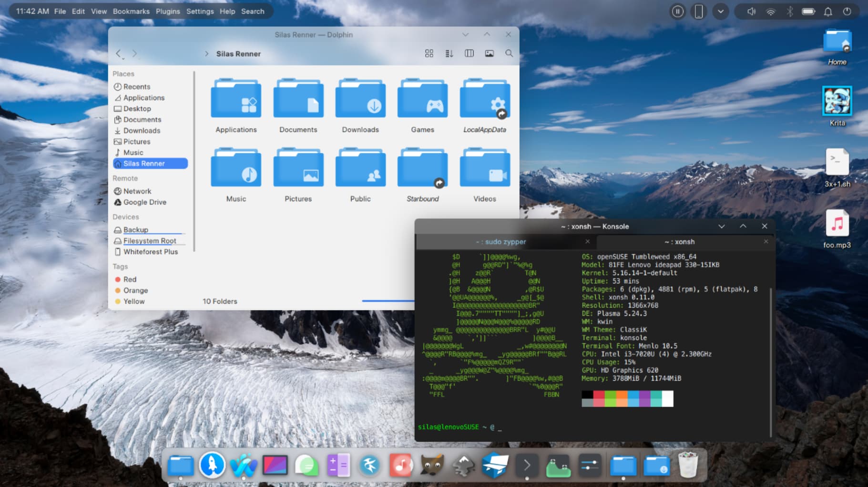Open the volume control in tray
The image size is (868, 487).
[x=751, y=11]
